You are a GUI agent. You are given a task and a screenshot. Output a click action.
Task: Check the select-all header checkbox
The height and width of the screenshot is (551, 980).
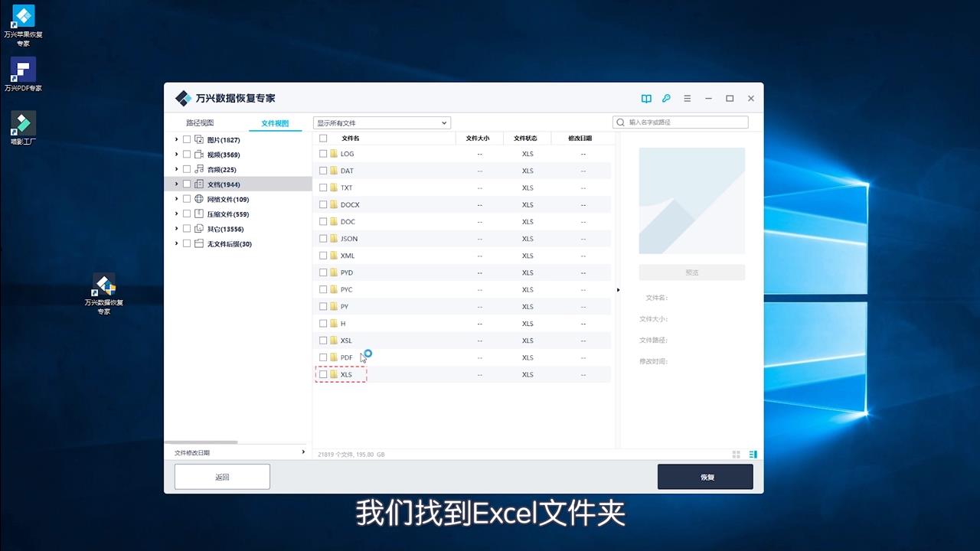[x=323, y=139]
